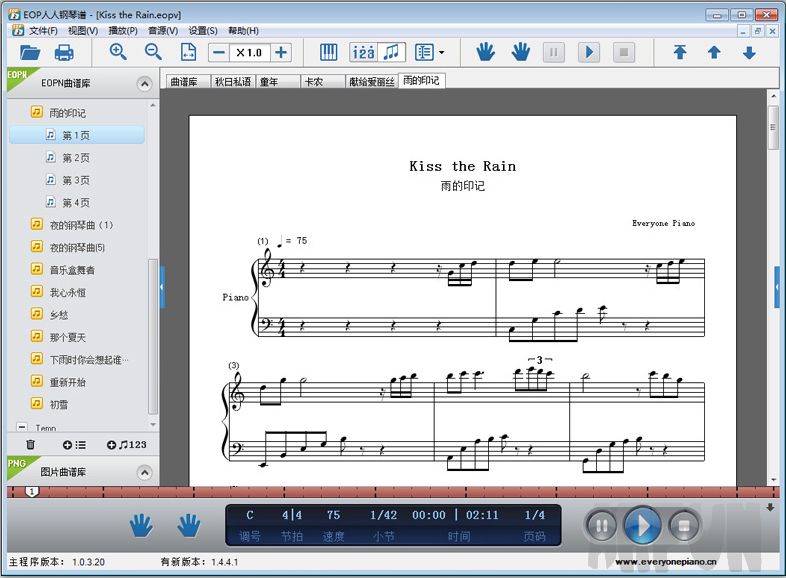This screenshot has width=786, height=578.
Task: Click the print icon in toolbar
Action: coord(64,53)
